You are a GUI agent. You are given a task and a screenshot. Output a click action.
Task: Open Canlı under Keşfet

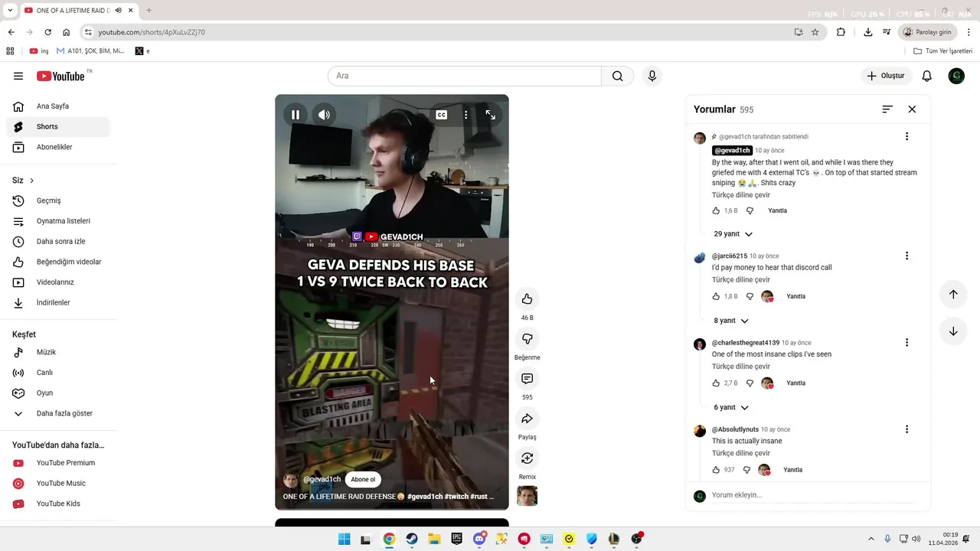pyautogui.click(x=58, y=373)
